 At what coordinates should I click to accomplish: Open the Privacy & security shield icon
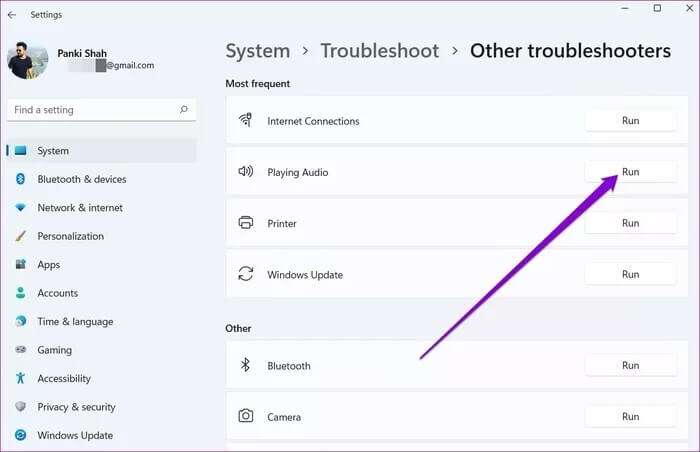(x=21, y=406)
